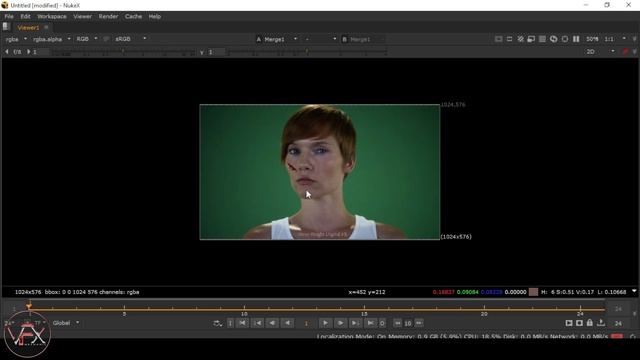The height and width of the screenshot is (360, 640).
Task: Click the red ruler icon beside 2D
Action: (625, 51)
